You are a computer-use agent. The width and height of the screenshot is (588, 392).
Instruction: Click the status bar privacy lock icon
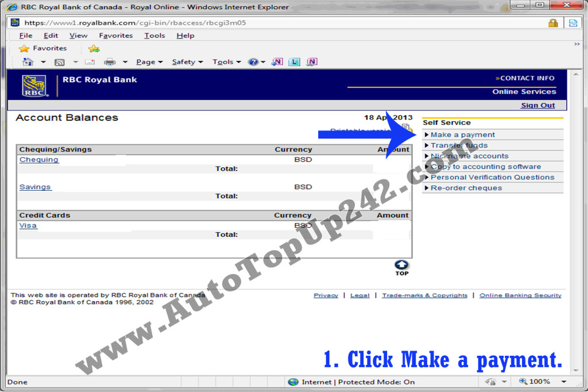[x=490, y=382]
